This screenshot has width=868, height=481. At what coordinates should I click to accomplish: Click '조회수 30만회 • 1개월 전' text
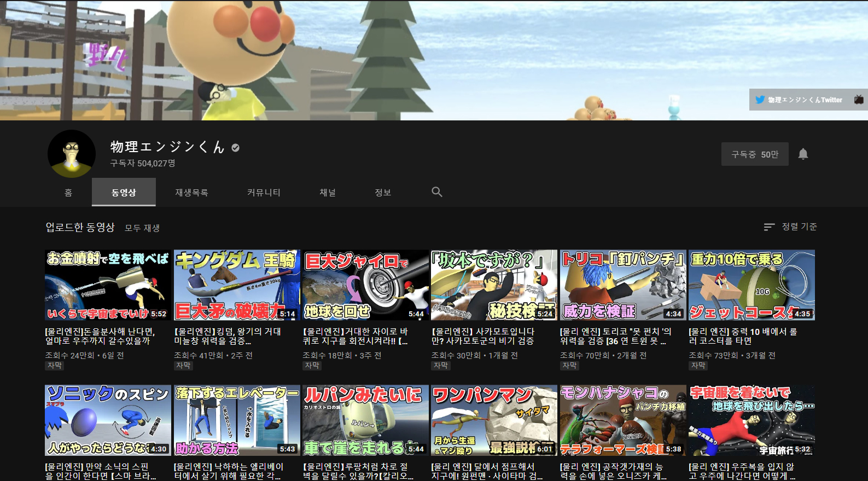475,355
